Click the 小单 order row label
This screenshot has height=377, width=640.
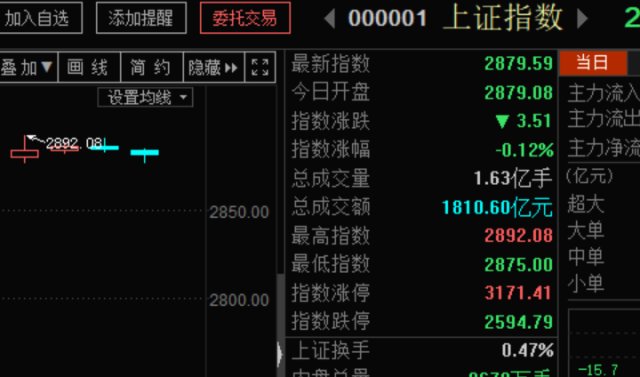click(x=586, y=283)
